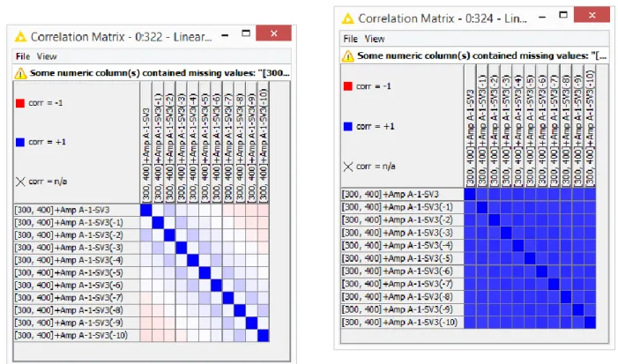Select row SV3(-4) label in 0:324 window
Image resolution: width=618 pixels, height=364 pixels.
402,245
